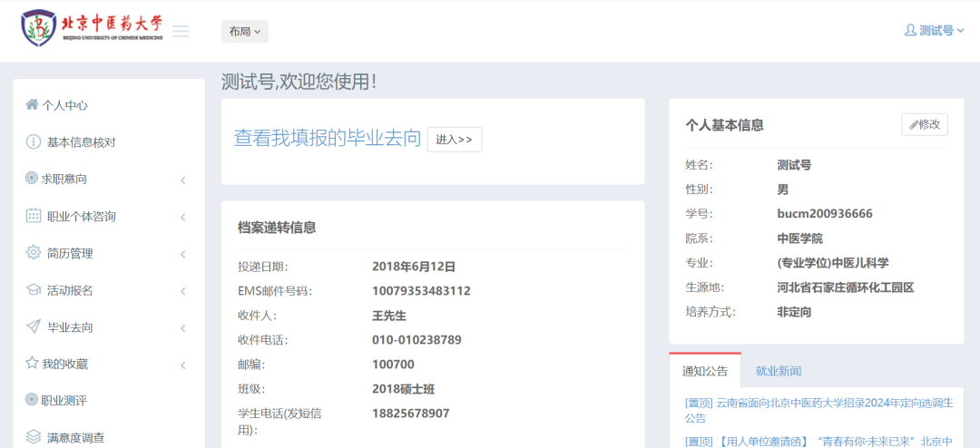Click the graduation cap icon for 活动报名

pos(34,290)
